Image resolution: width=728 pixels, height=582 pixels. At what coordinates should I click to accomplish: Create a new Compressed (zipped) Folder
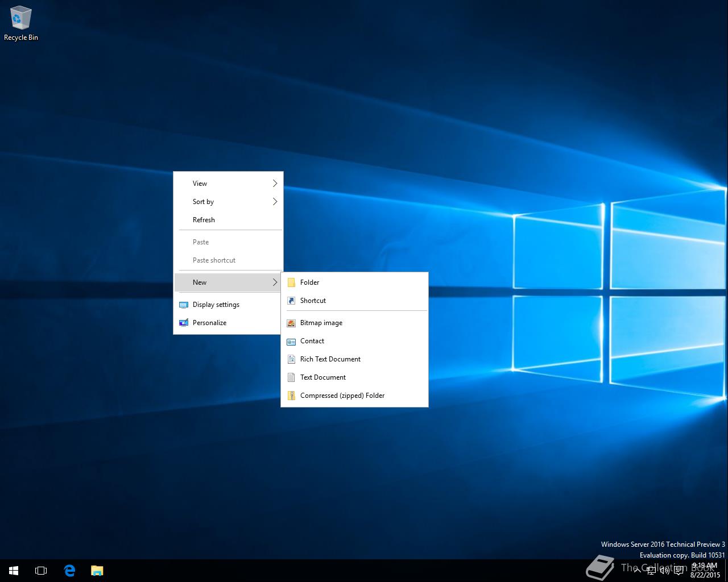[x=342, y=396]
